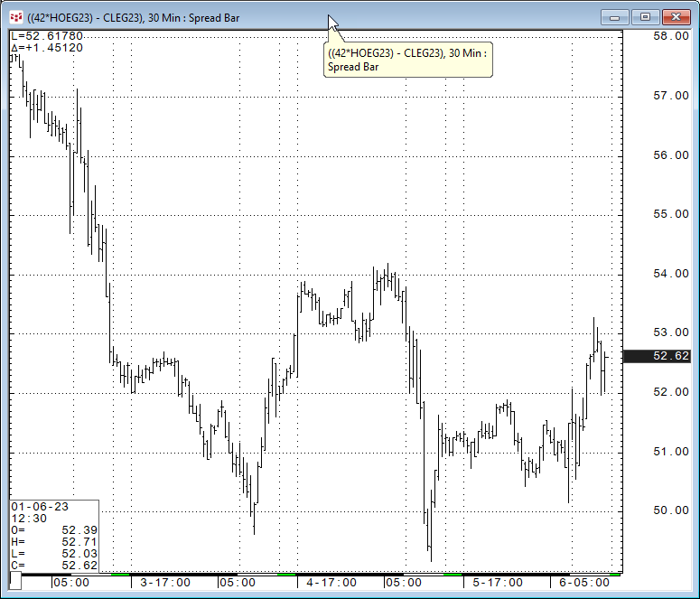Click the 4-17:00 time axis label
This screenshot has height=599, width=700.
[331, 583]
